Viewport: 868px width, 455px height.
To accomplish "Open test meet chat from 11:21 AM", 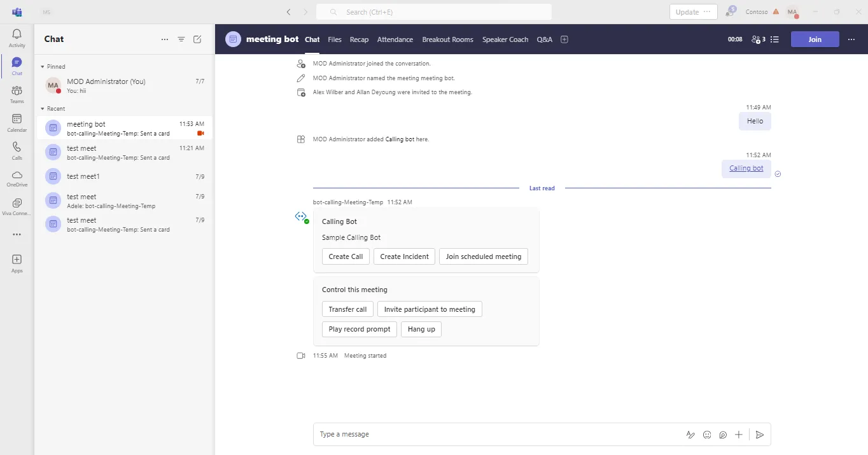I will tap(125, 152).
